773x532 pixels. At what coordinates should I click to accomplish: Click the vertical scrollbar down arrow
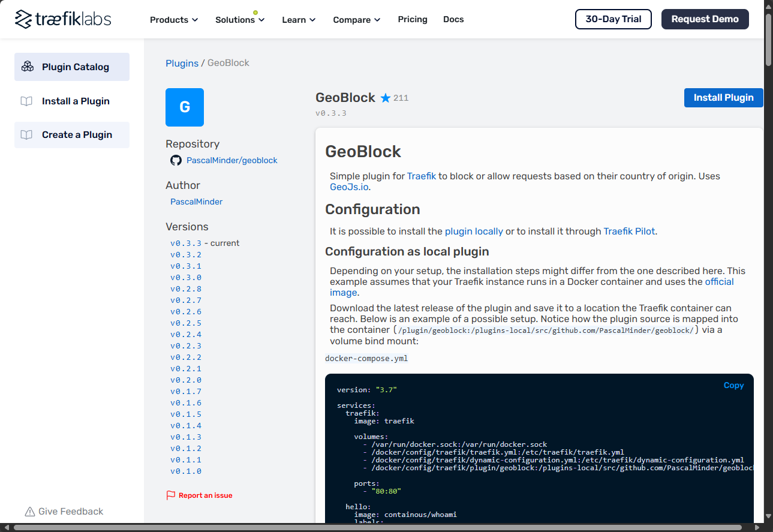pyautogui.click(x=768, y=516)
